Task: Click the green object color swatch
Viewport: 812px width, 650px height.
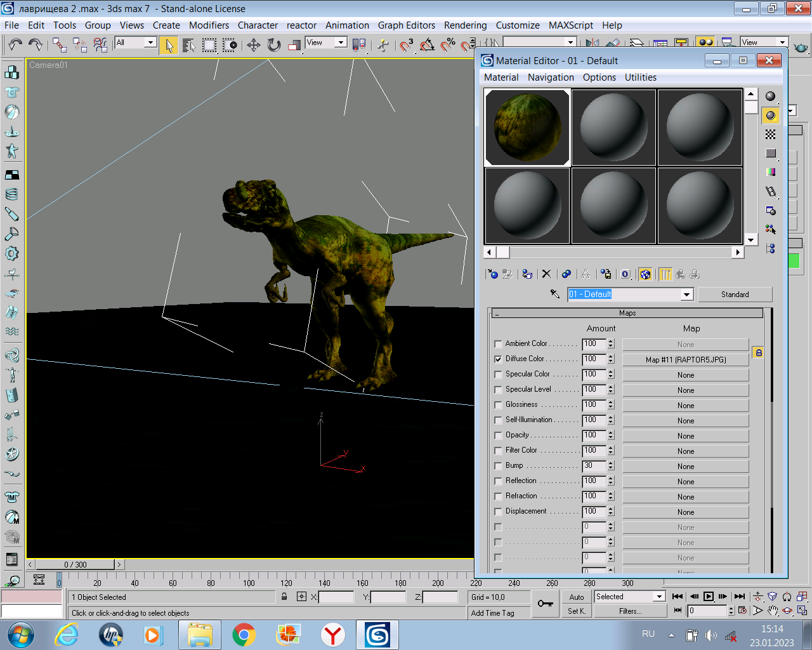Action: (x=794, y=261)
